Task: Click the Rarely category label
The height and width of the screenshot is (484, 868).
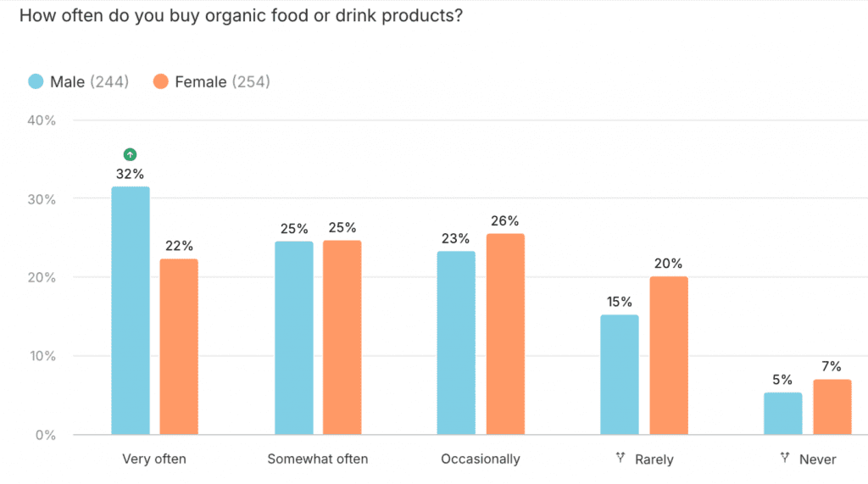Action: [654, 459]
